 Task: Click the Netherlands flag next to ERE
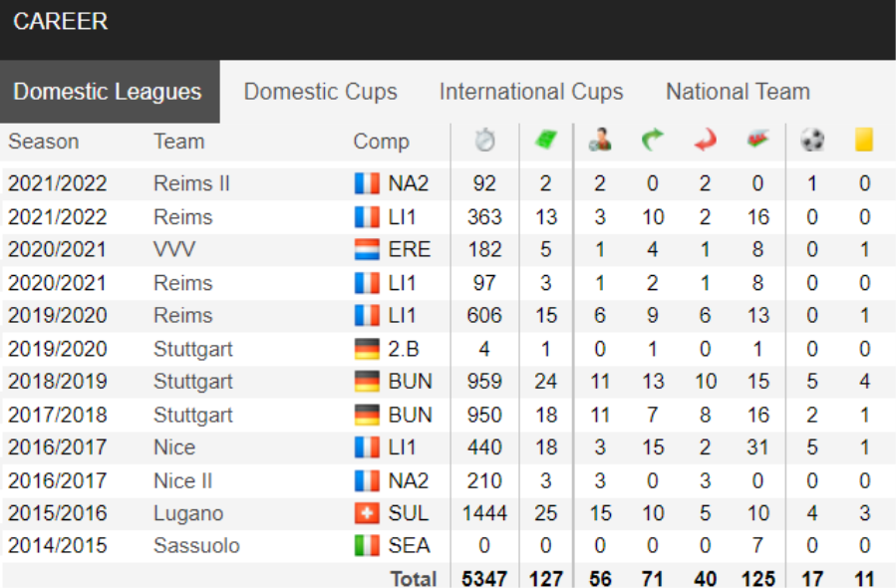click(367, 250)
